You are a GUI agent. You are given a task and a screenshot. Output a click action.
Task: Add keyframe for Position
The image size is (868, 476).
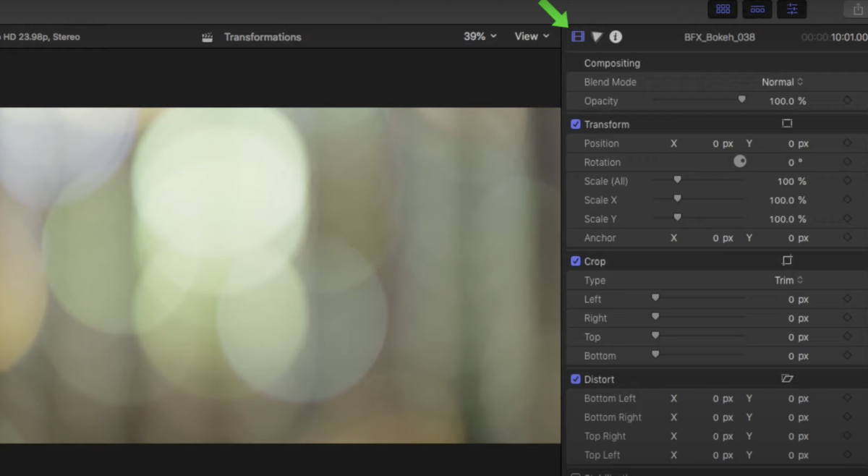pyautogui.click(x=847, y=143)
